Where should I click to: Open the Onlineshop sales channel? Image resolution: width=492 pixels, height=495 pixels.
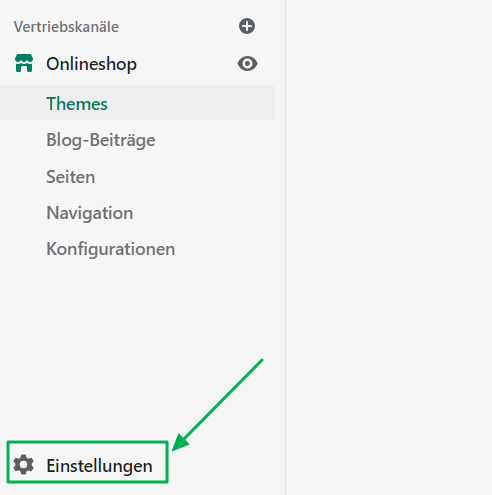(137, 63)
